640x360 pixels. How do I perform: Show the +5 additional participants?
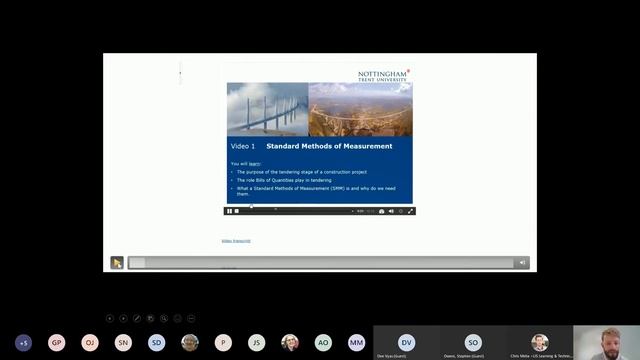[x=23, y=343]
